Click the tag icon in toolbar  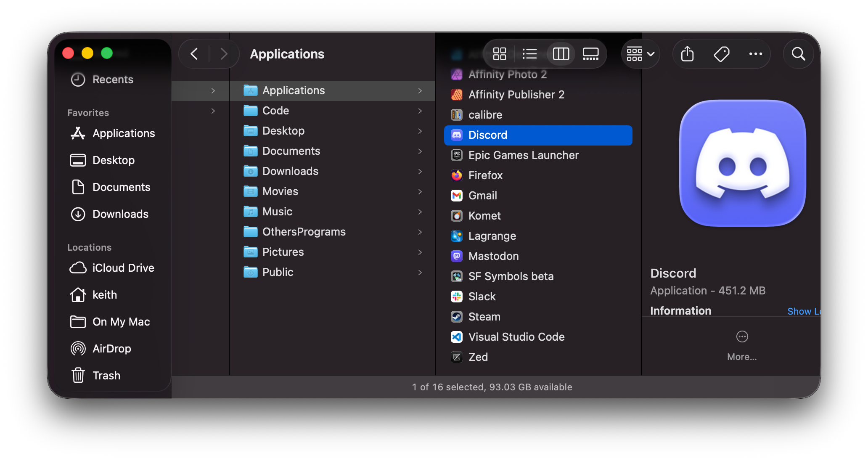click(722, 54)
